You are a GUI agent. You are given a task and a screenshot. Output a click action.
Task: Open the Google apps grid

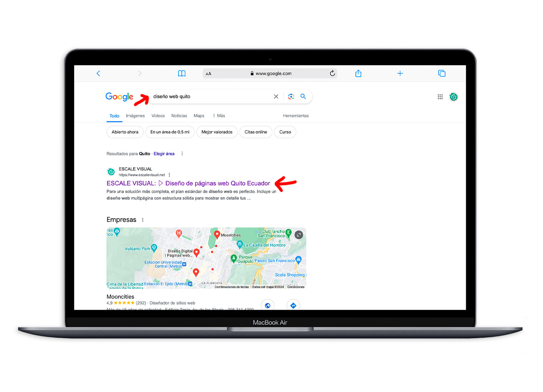440,97
